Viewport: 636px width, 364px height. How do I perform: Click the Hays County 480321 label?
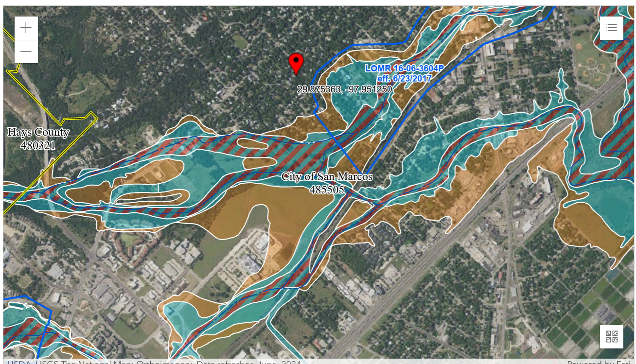click(x=38, y=139)
